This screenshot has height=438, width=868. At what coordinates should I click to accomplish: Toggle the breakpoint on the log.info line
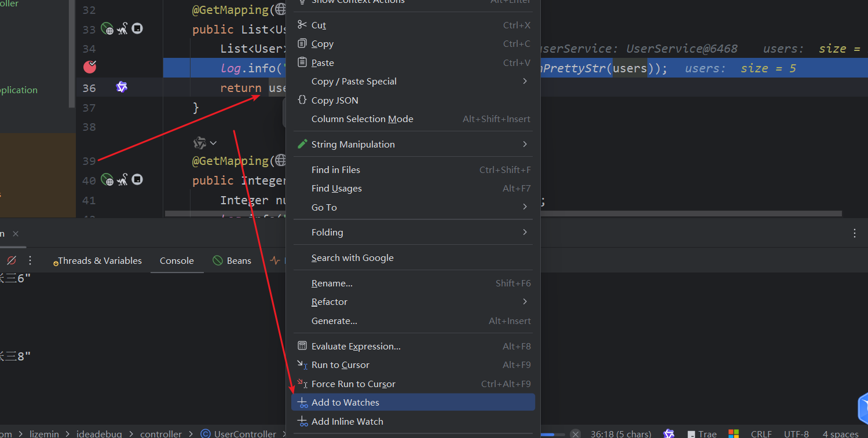(x=90, y=67)
